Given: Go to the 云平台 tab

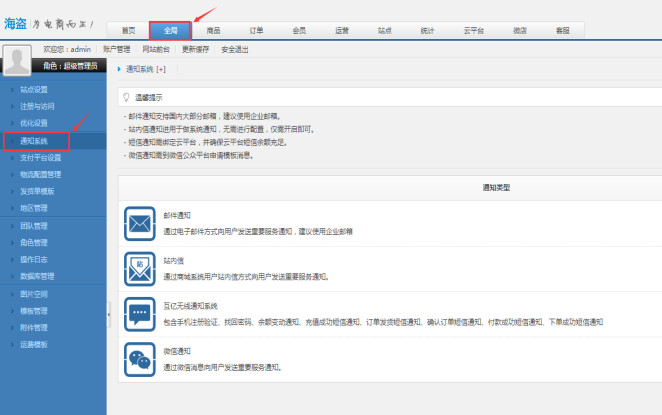Looking at the screenshot, I should [474, 31].
